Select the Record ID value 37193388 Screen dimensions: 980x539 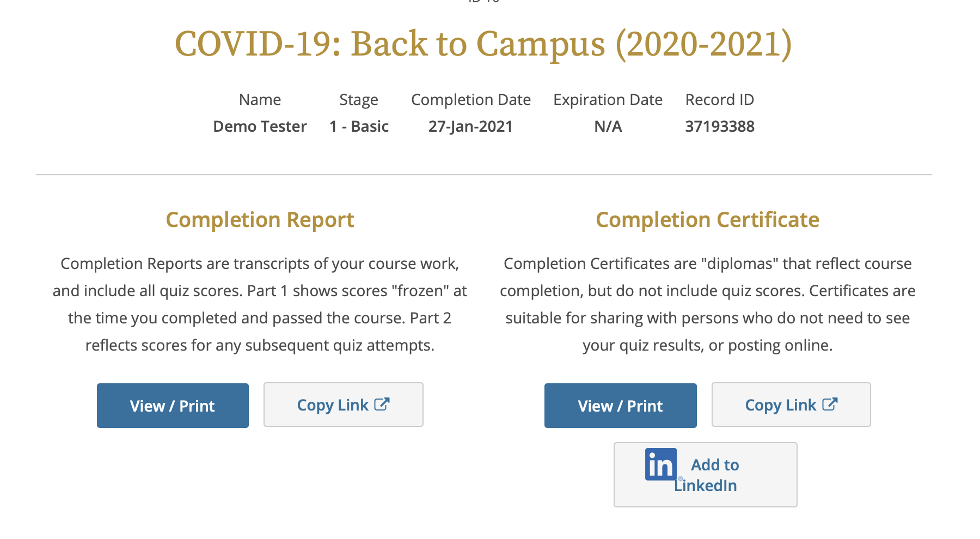click(x=719, y=126)
